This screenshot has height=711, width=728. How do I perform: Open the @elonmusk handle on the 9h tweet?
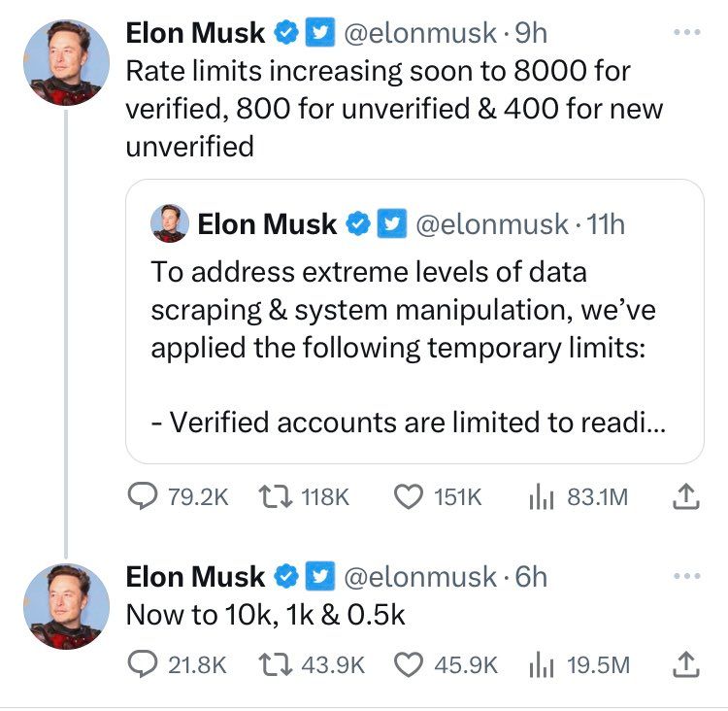[x=419, y=33]
